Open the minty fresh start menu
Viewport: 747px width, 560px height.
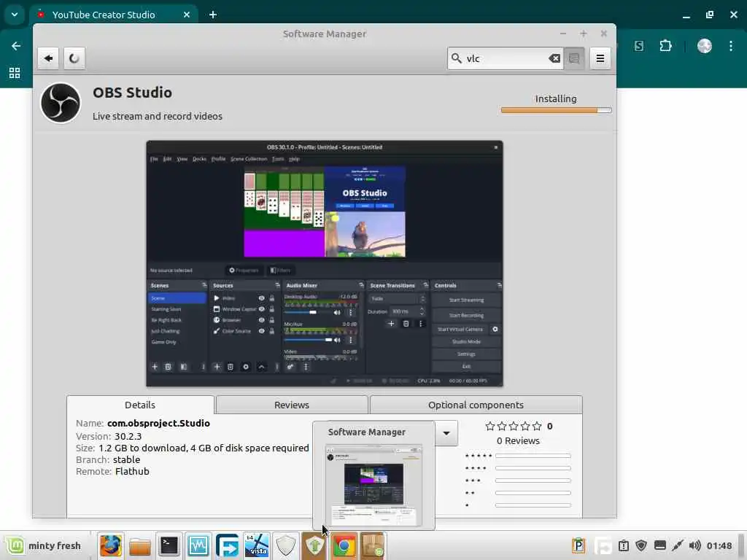tap(43, 545)
